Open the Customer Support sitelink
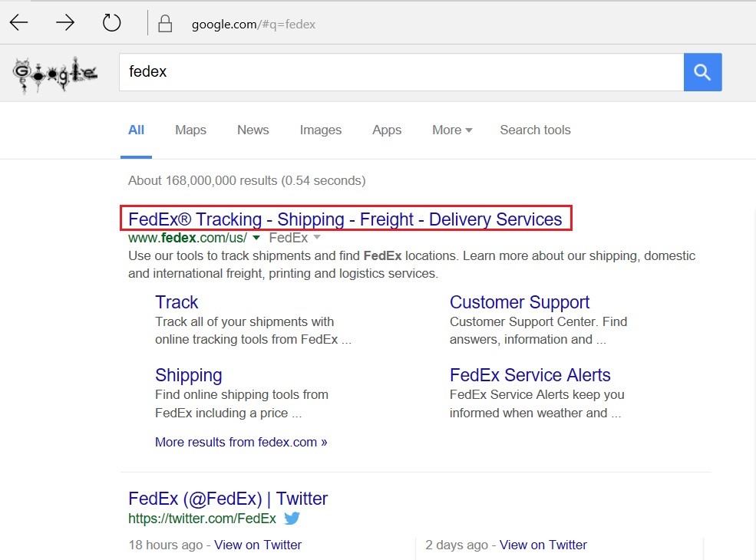This screenshot has height=560, width=756. coord(519,302)
